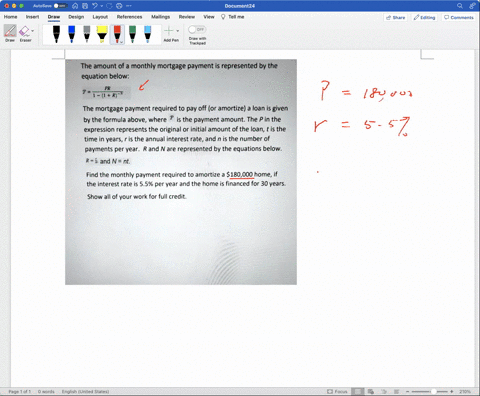Click the Redo icon in title bar
Screen dimensions: 480x396
pyautogui.click(x=109, y=6)
